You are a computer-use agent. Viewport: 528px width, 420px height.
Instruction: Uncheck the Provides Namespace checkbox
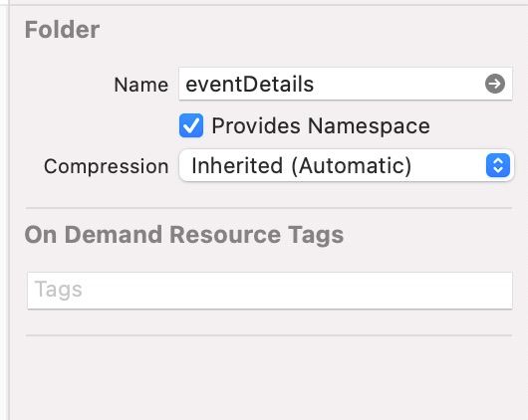pyautogui.click(x=191, y=125)
